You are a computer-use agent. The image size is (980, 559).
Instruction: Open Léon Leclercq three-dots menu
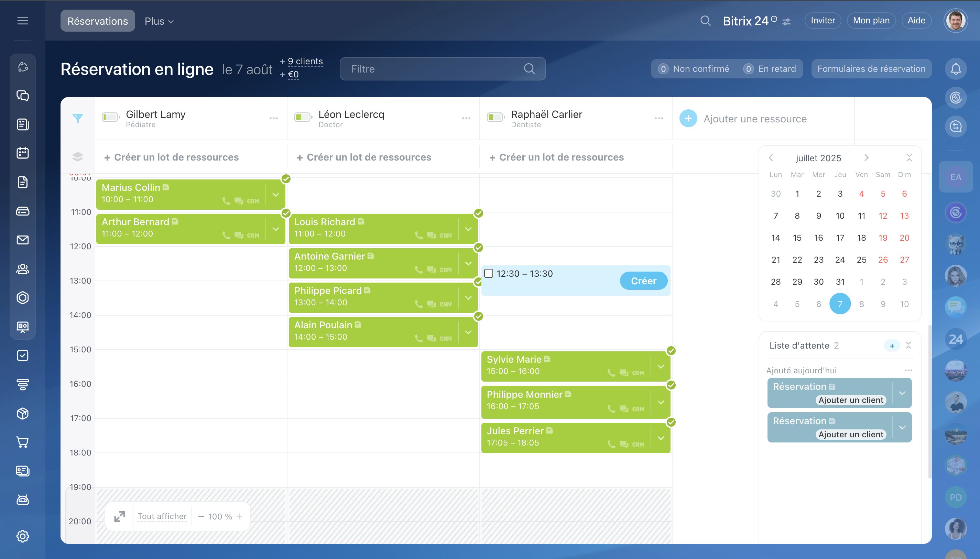(x=466, y=118)
